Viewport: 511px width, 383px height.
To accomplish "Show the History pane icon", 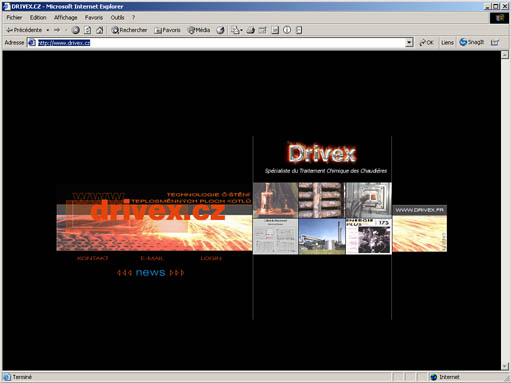I will coord(220,30).
